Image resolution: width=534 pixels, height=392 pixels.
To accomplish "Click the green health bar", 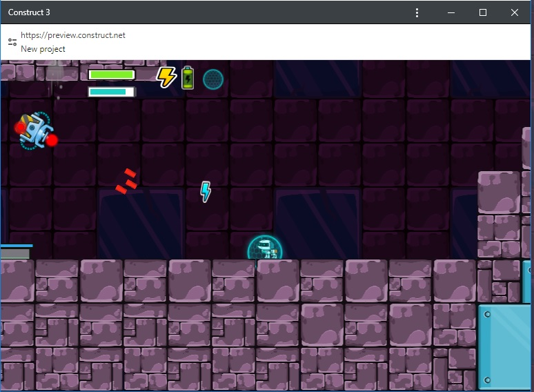I will [111, 75].
